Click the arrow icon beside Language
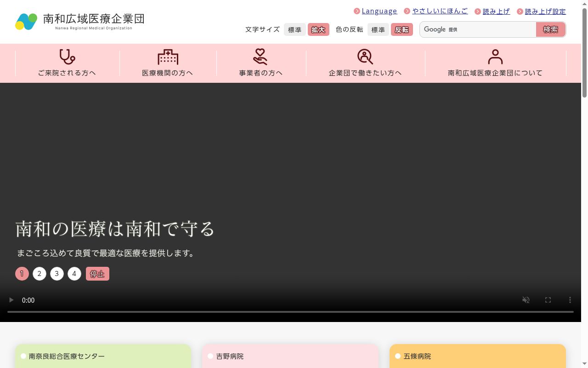This screenshot has height=368, width=588. pos(357,11)
